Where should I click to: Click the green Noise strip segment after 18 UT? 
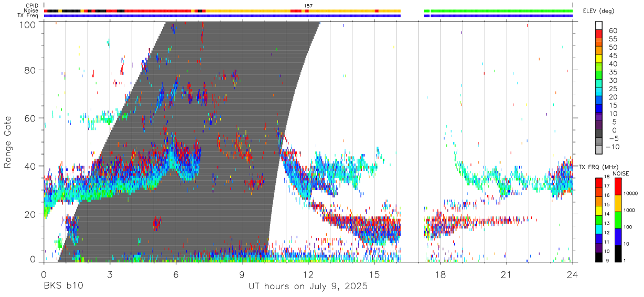[502, 10]
